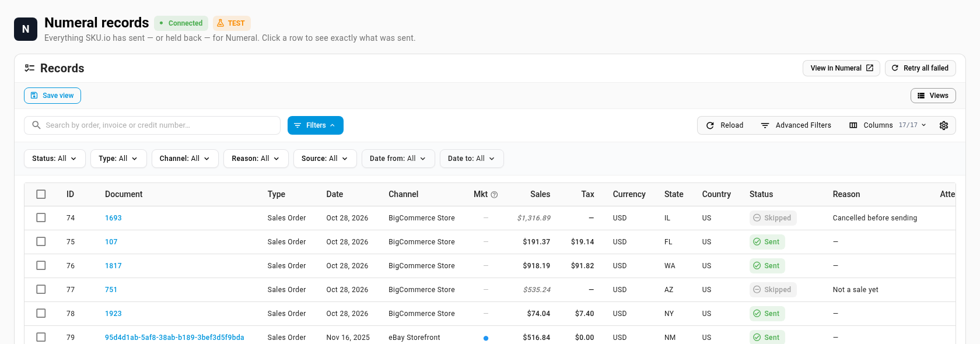Open the Views button
This screenshot has width=980, height=344.
coord(933,96)
